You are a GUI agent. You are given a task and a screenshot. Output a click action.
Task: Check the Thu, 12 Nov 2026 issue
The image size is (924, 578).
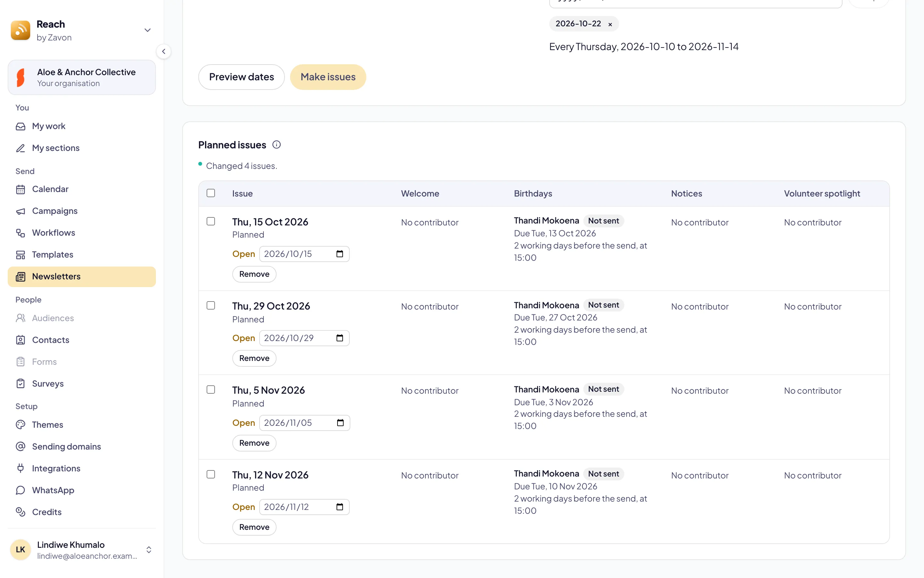pos(211,474)
